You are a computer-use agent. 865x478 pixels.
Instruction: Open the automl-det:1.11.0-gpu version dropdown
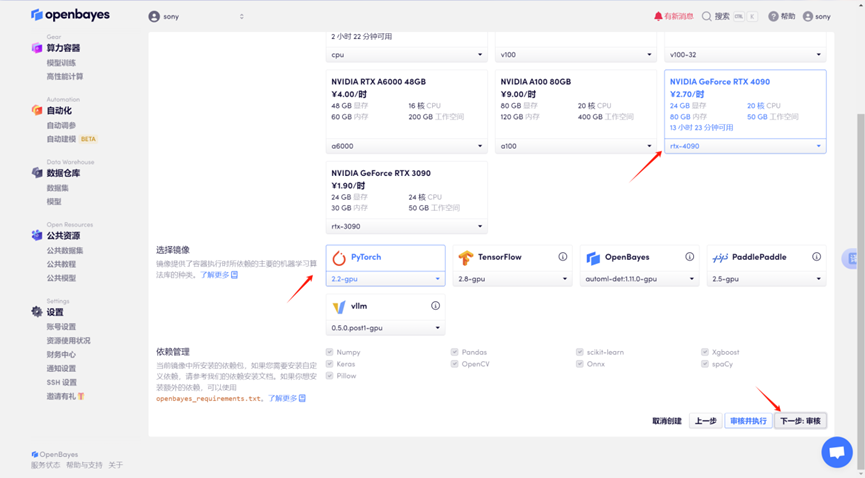click(639, 279)
